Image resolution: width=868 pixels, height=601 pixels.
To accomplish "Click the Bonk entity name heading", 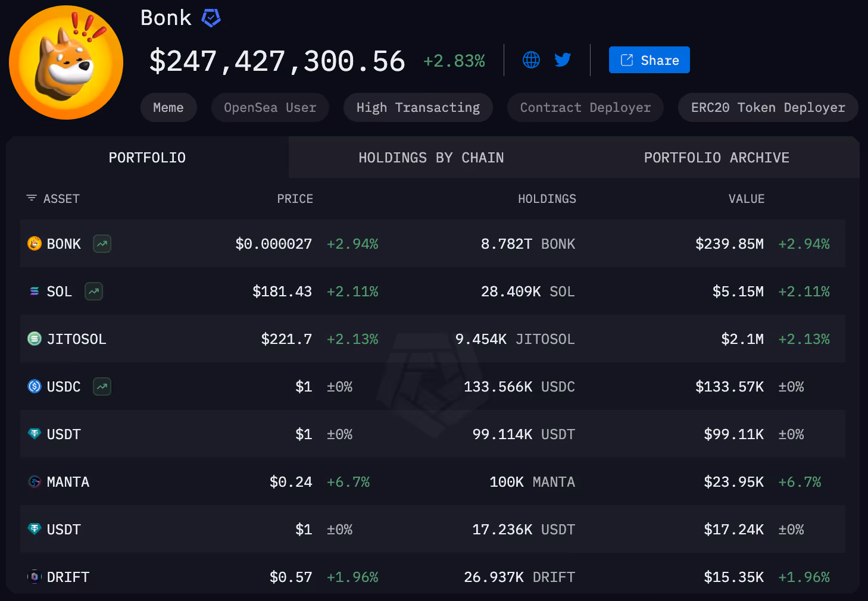I will point(166,18).
